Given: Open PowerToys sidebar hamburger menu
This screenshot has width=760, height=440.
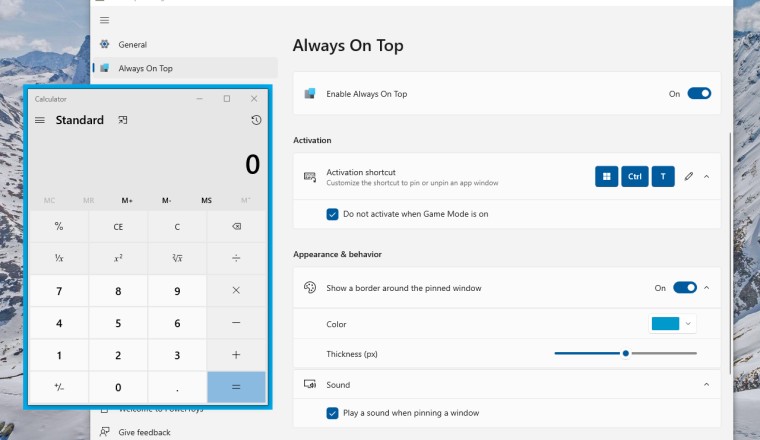Looking at the screenshot, I should click(x=105, y=20).
